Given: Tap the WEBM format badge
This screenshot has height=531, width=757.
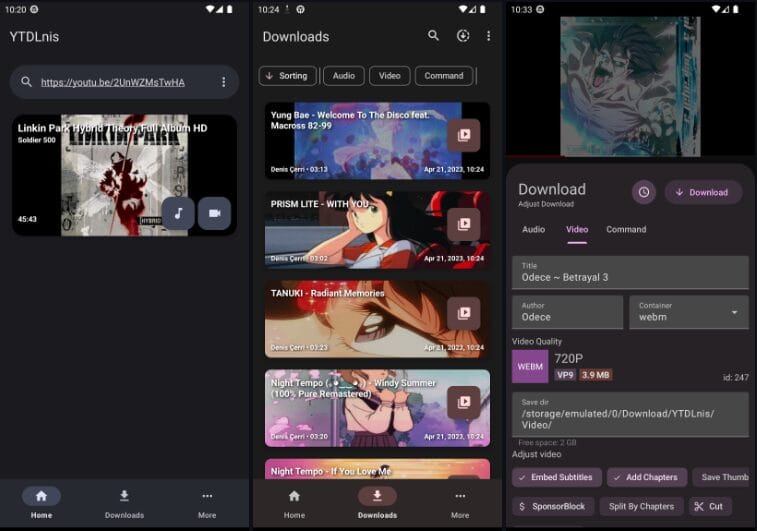Looking at the screenshot, I should pyautogui.click(x=530, y=366).
